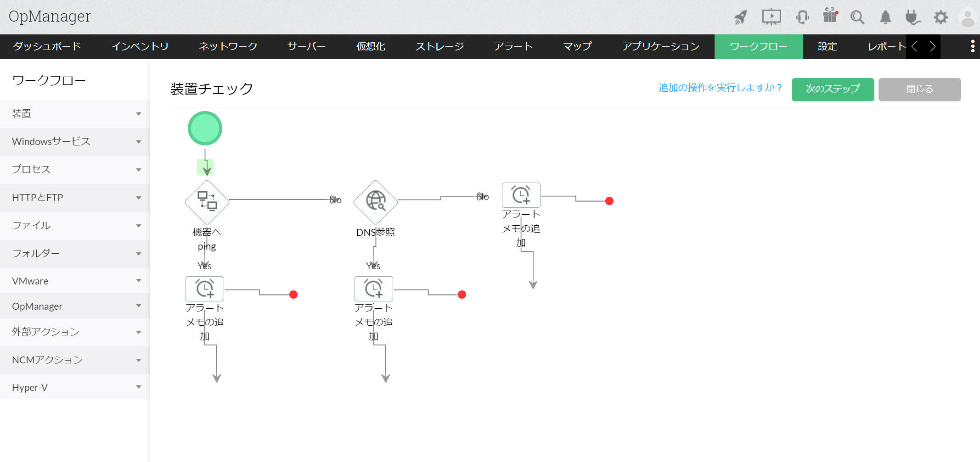
Task: Click the ワークフロー sidebar heading
Action: click(49, 81)
